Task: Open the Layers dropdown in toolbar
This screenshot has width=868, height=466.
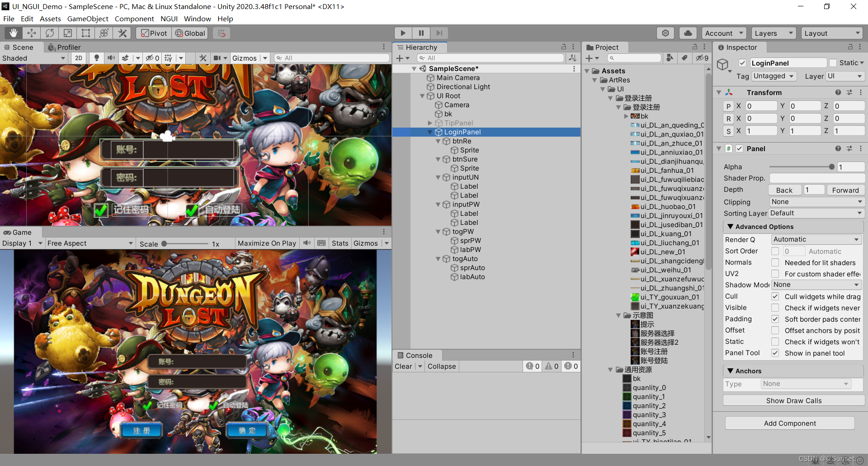Action: pyautogui.click(x=774, y=33)
